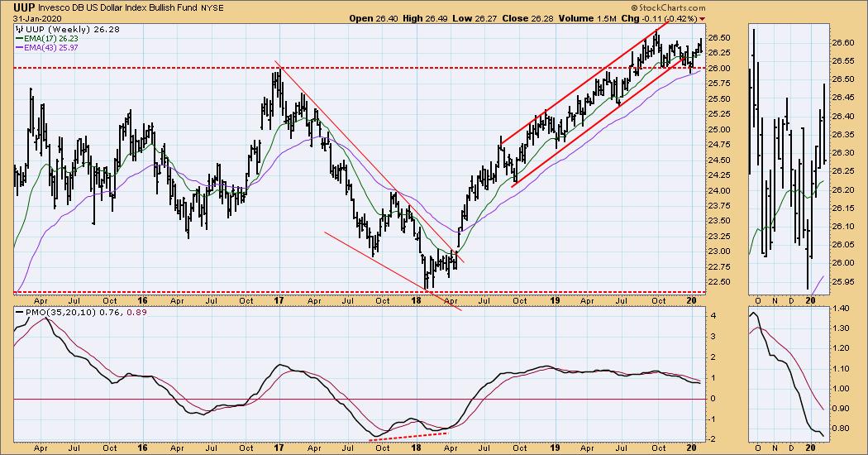Click the 22.50 price axis label

click(719, 281)
